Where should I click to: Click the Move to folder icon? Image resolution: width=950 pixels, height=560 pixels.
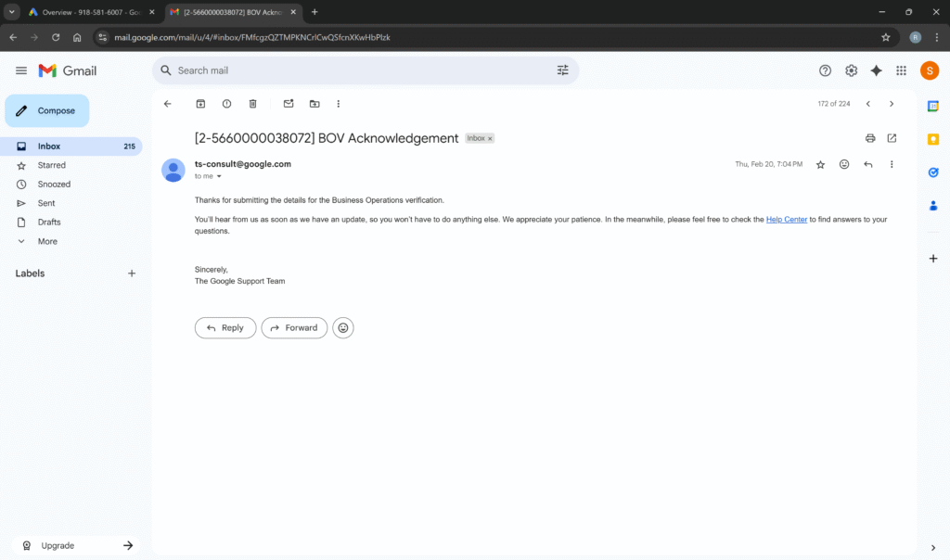click(315, 104)
